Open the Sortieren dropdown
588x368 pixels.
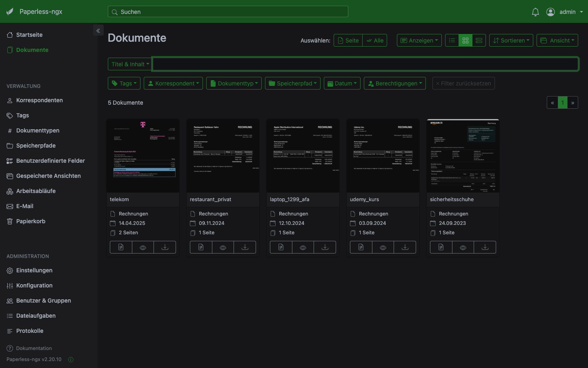point(511,40)
